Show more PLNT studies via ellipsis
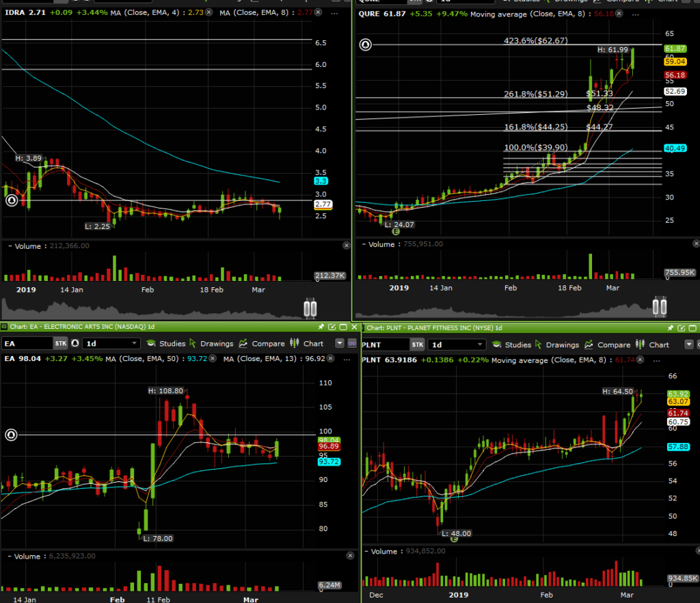 point(656,361)
